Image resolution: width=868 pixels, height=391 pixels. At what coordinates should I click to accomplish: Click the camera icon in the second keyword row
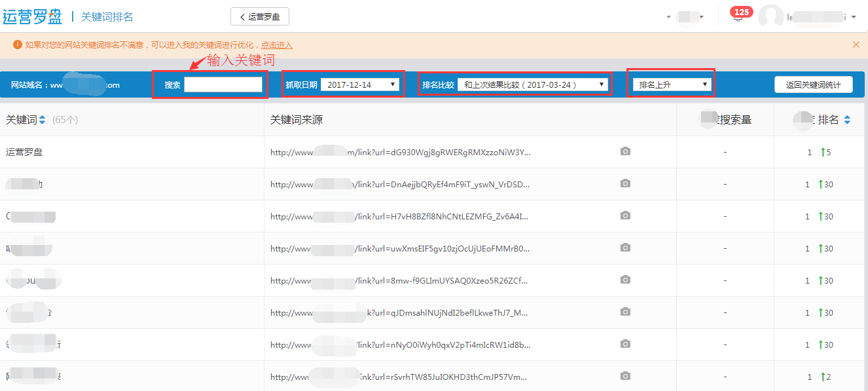pyautogui.click(x=625, y=184)
